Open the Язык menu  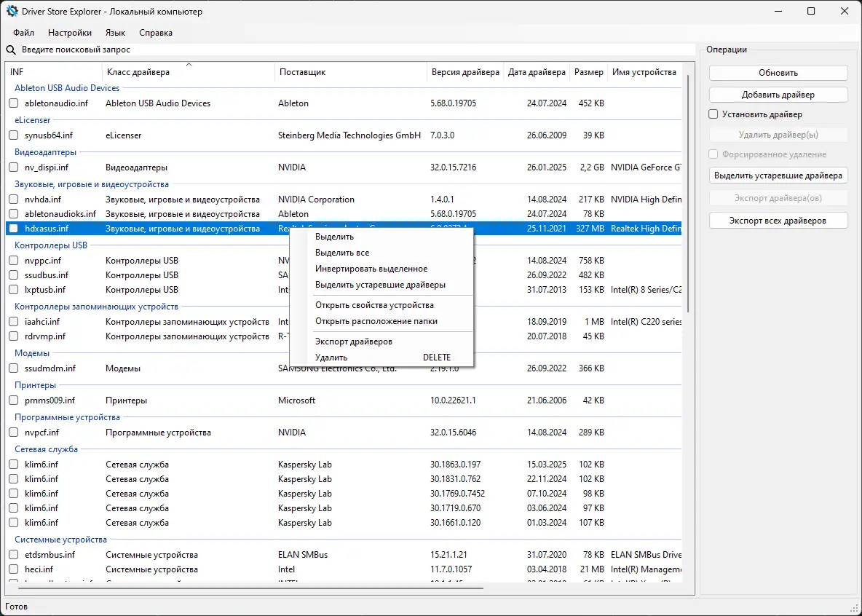116,33
